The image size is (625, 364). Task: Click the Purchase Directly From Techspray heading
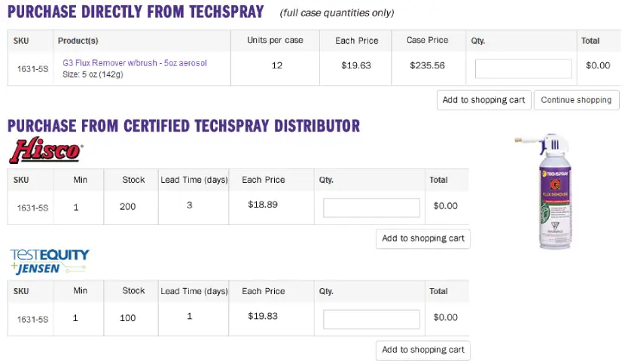pyautogui.click(x=136, y=12)
